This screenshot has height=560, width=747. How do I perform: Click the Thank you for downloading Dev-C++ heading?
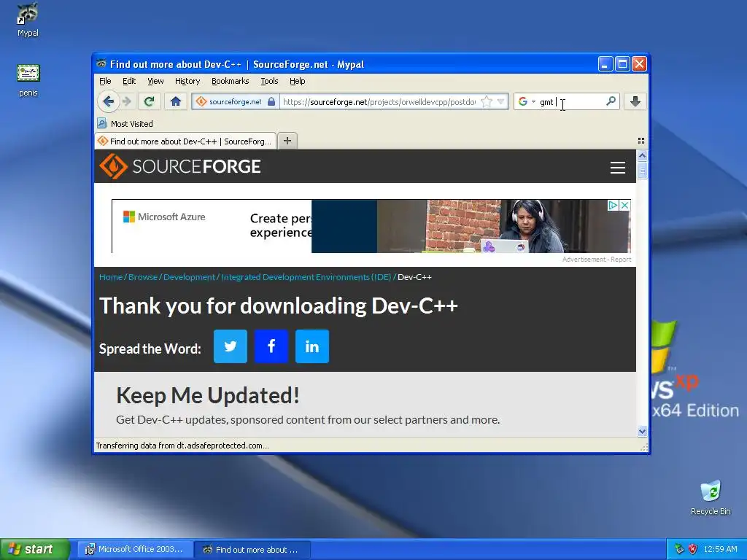coord(278,306)
